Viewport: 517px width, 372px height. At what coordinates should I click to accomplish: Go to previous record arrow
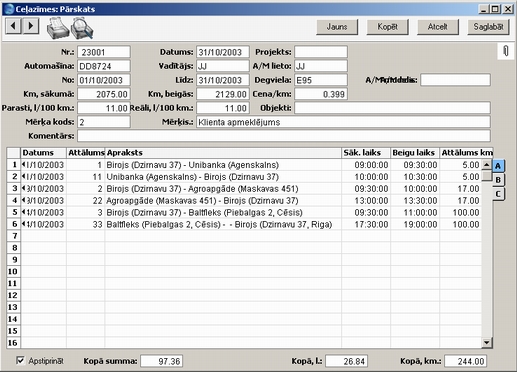coord(14,26)
